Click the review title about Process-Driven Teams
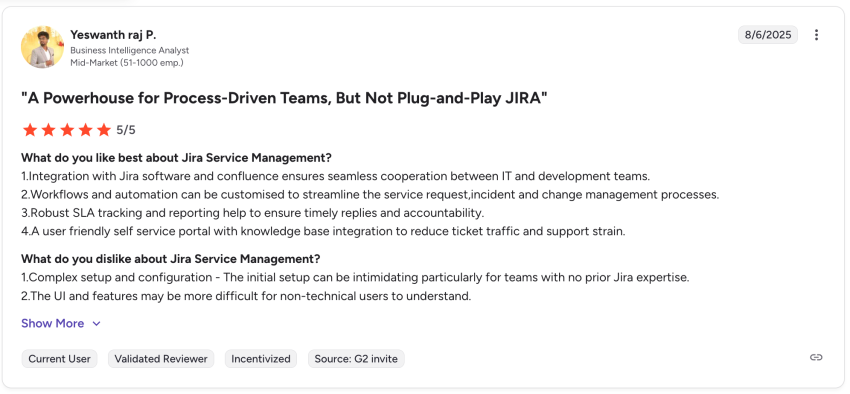 (x=284, y=99)
